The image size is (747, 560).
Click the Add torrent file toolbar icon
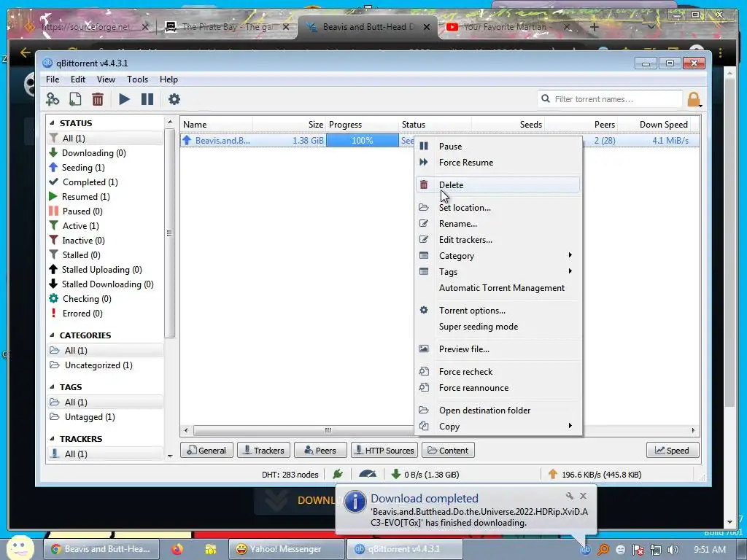[x=75, y=99]
